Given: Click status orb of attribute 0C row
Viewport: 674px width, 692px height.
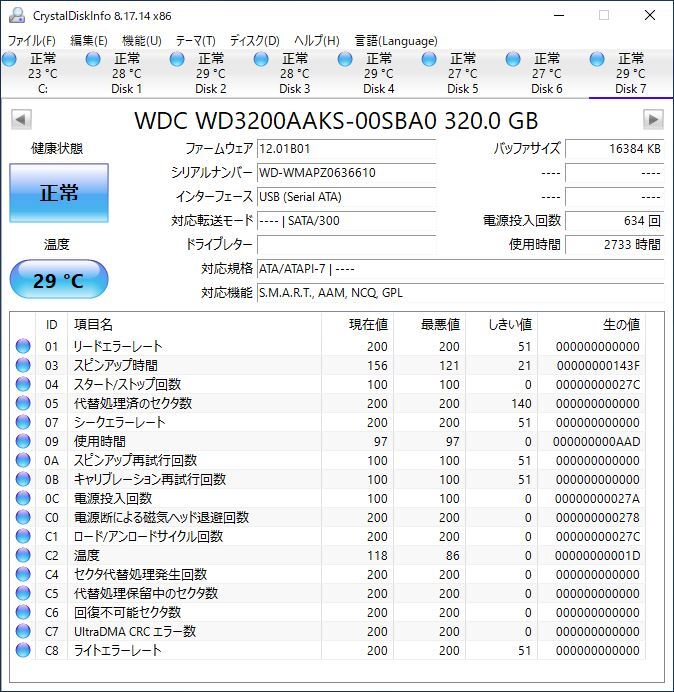Looking at the screenshot, I should (23, 498).
